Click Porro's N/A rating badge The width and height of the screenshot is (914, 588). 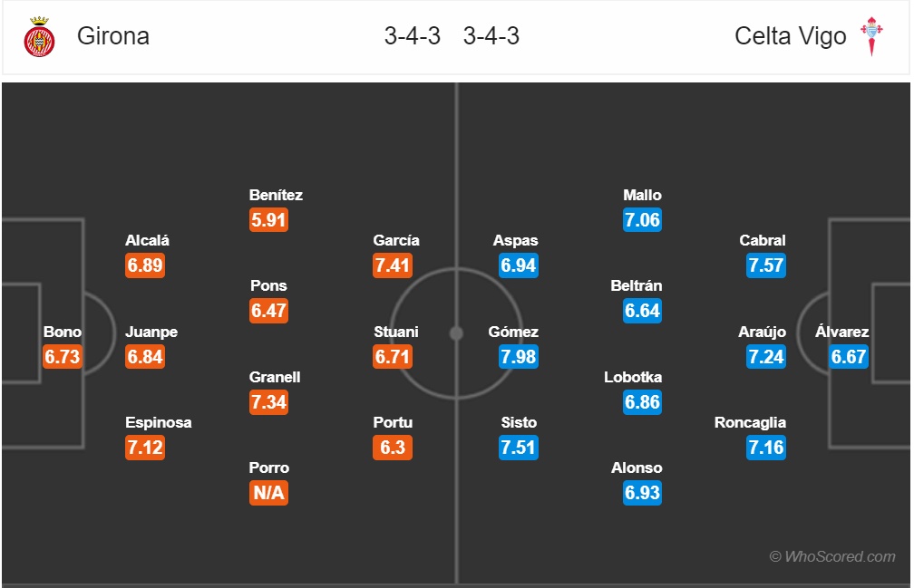point(268,493)
